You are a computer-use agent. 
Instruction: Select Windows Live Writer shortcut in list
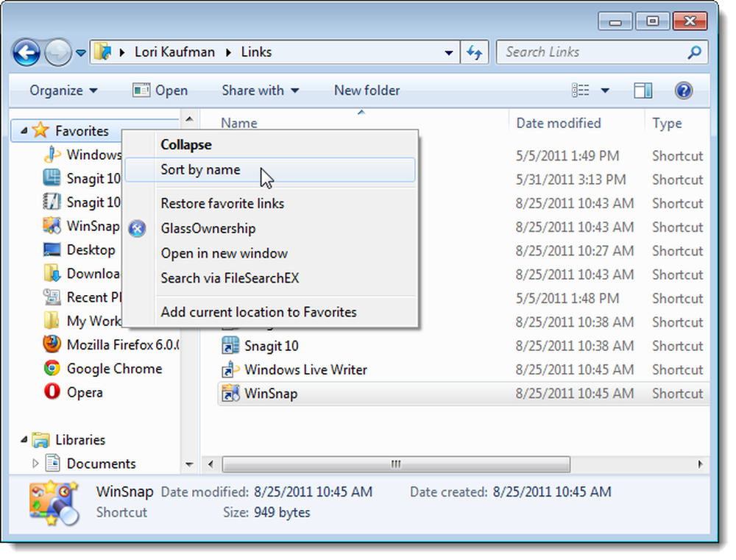pos(305,370)
